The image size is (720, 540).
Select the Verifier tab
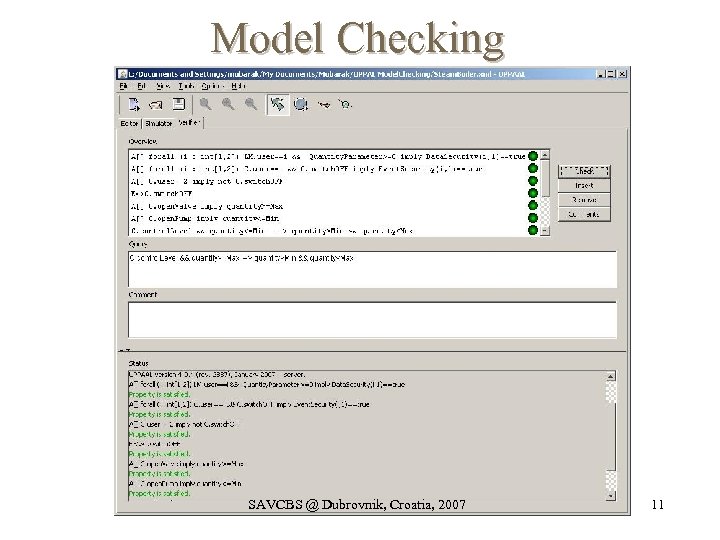click(189, 123)
